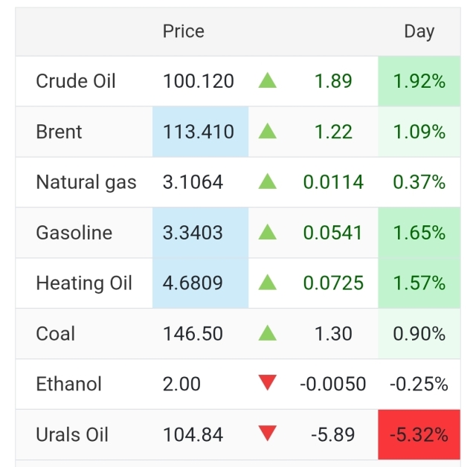
Task: Click Natural gas green up arrow
Action: 268,182
